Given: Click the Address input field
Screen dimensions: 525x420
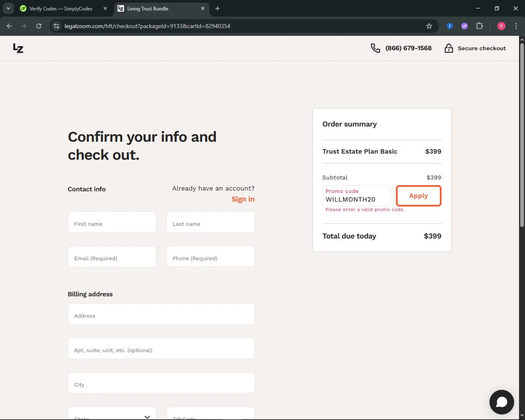Looking at the screenshot, I should pyautogui.click(x=161, y=314).
